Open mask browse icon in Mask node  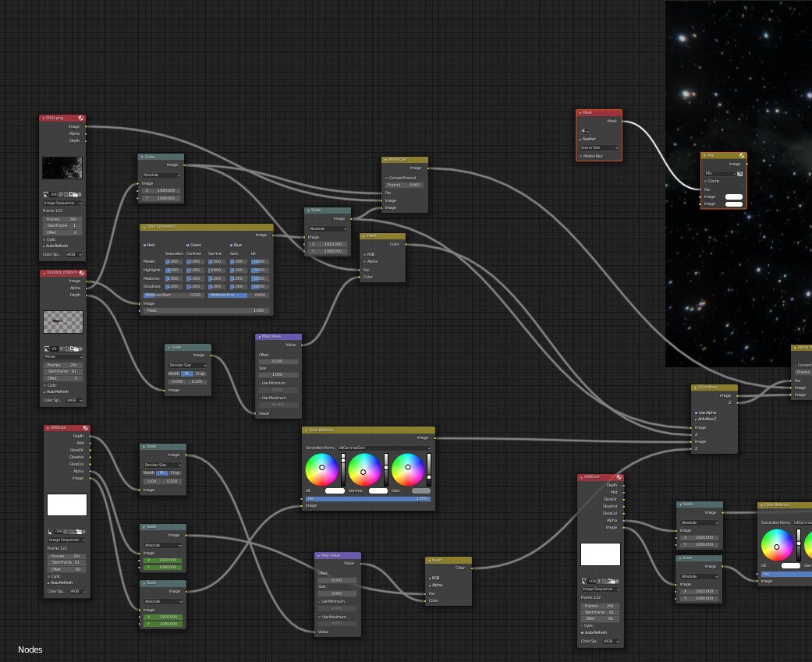point(583,131)
